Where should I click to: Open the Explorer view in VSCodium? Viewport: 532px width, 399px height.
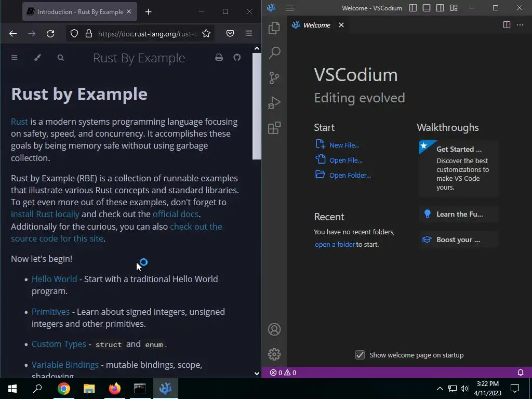[274, 28]
